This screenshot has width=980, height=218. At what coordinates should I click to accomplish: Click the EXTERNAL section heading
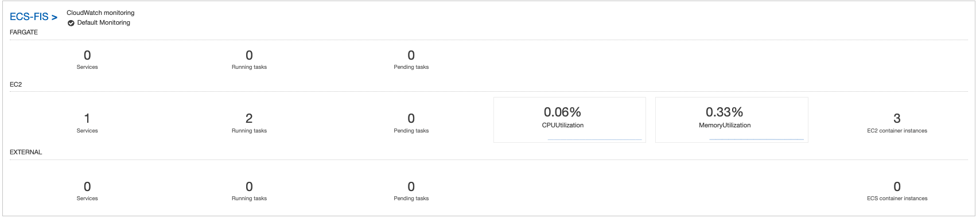26,152
